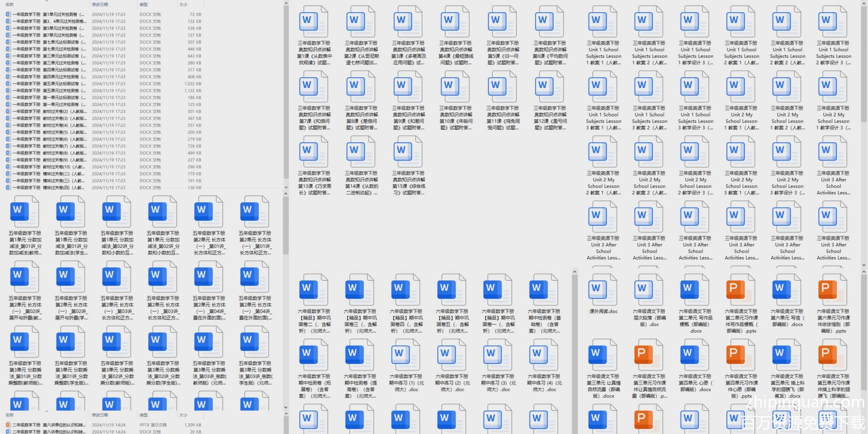Click the 第10课《年龄问题》 document icon
The image size is (868, 434).
coord(455,87)
